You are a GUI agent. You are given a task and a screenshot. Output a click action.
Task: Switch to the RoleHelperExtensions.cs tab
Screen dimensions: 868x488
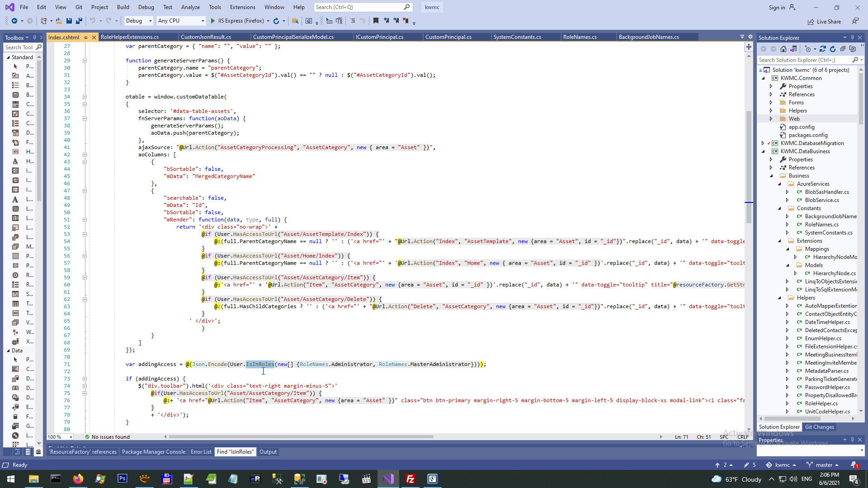pyautogui.click(x=130, y=37)
